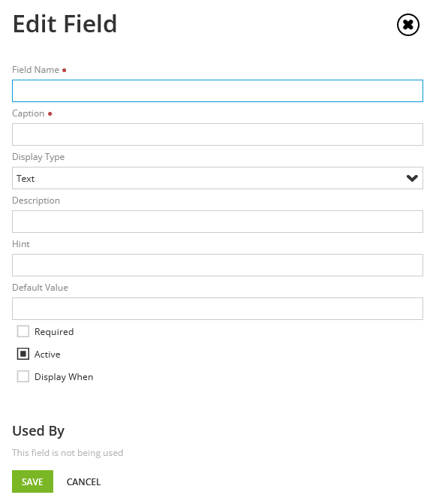
Task: Click into the Description field
Action: point(218,222)
